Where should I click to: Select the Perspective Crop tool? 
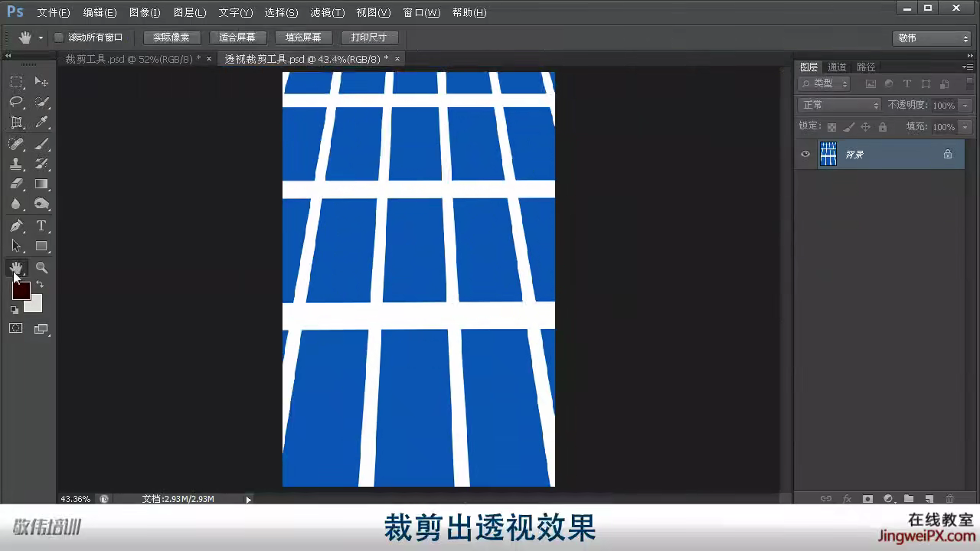16,122
